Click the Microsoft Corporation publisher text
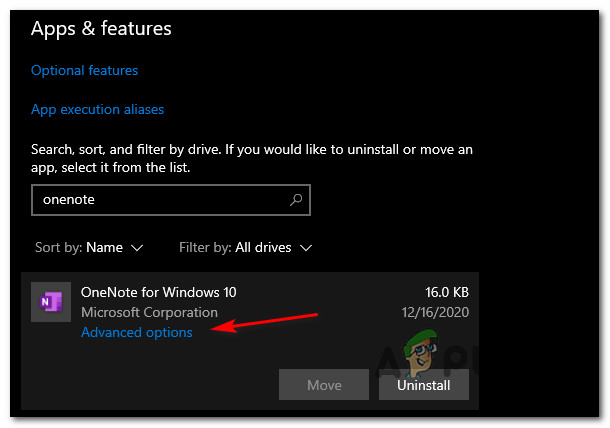Viewport: 610px width, 428px height. point(149,312)
